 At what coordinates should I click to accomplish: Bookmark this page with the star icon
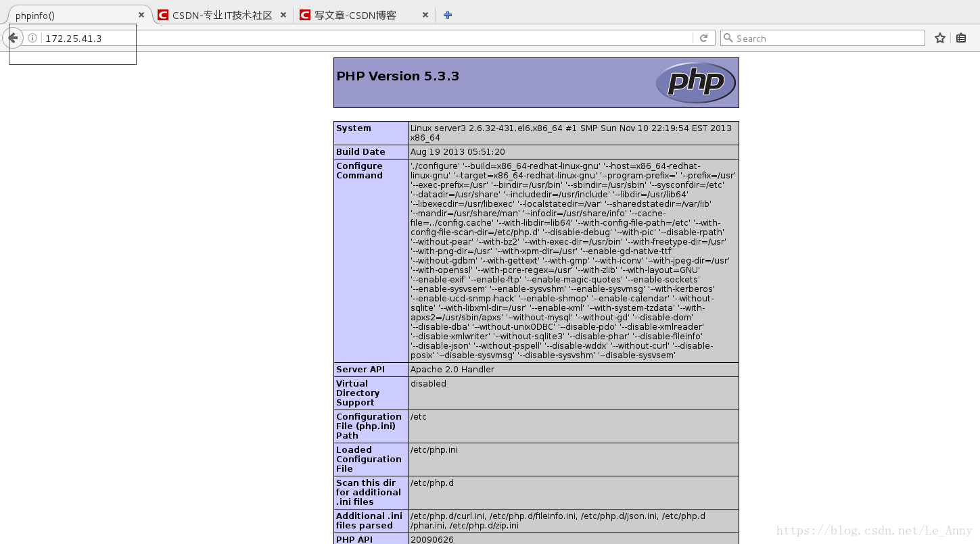coord(940,39)
